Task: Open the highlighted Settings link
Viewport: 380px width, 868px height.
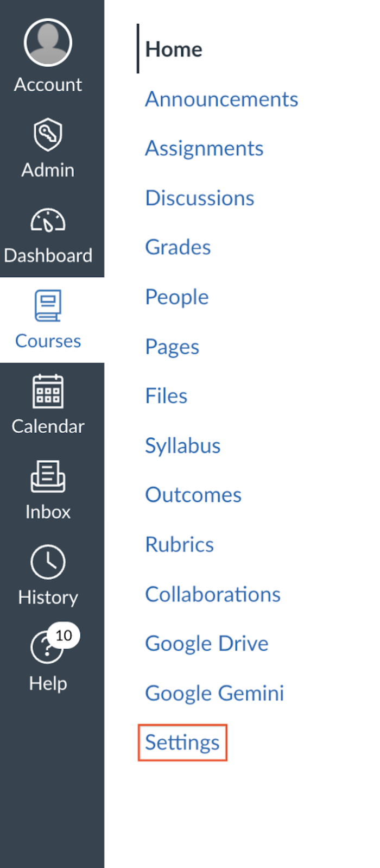Action: [x=182, y=743]
